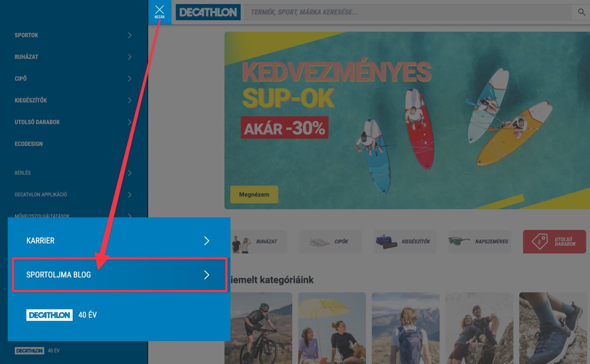Screen dimensions: 590x364
Task: Expand the chevron beside KIEGÉSZÍTŐK in the menu
Action: tap(129, 100)
